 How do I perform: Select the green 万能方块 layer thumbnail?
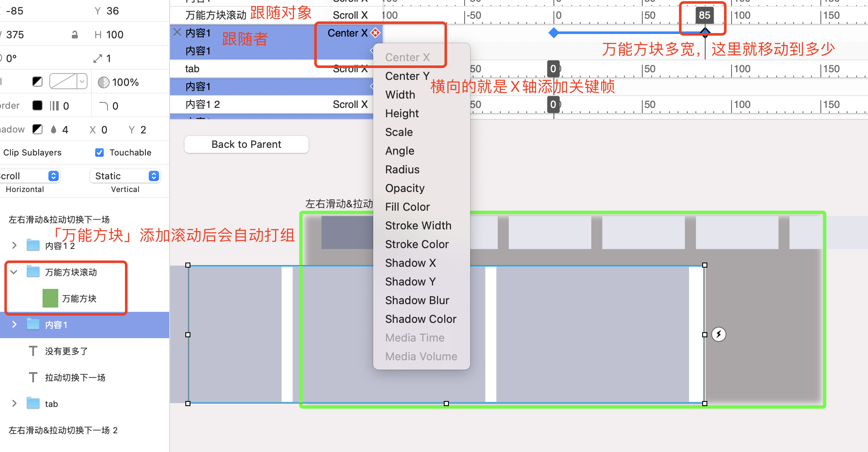click(50, 298)
